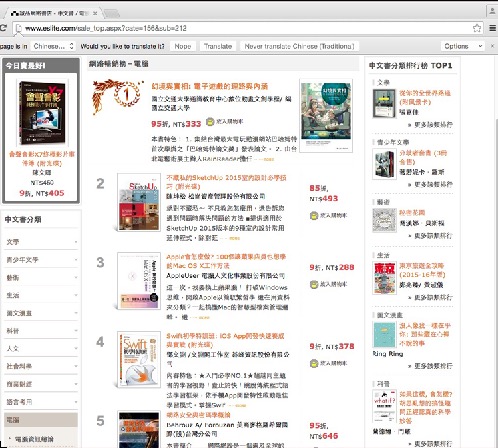Open the 分歧者套書 title link in the right panel
Screen dimensions: 498x448
423,157
